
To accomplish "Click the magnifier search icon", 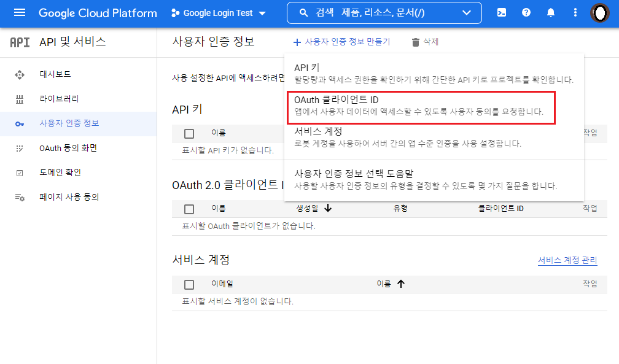I will pyautogui.click(x=303, y=13).
